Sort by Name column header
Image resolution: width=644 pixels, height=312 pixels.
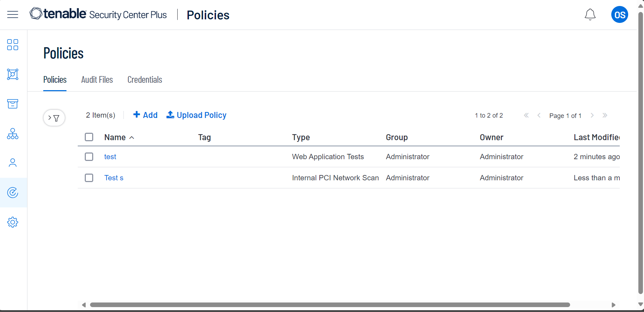coord(115,137)
